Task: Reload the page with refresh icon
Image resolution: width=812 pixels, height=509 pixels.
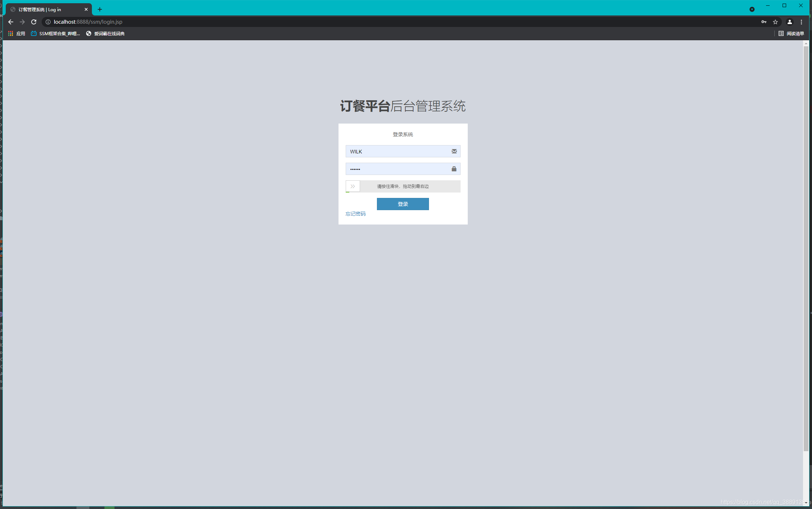Action: (34, 22)
